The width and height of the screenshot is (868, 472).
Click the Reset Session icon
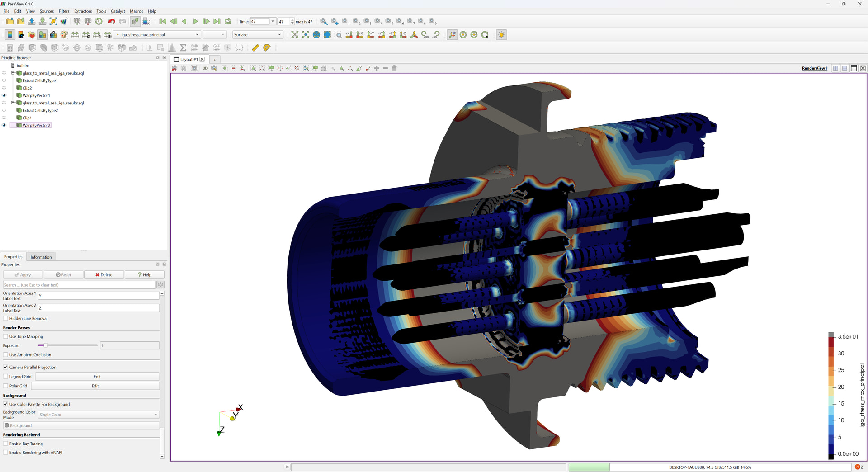pyautogui.click(x=99, y=21)
